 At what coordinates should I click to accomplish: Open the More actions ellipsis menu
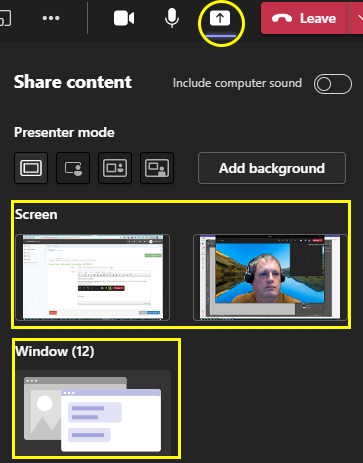click(x=51, y=18)
